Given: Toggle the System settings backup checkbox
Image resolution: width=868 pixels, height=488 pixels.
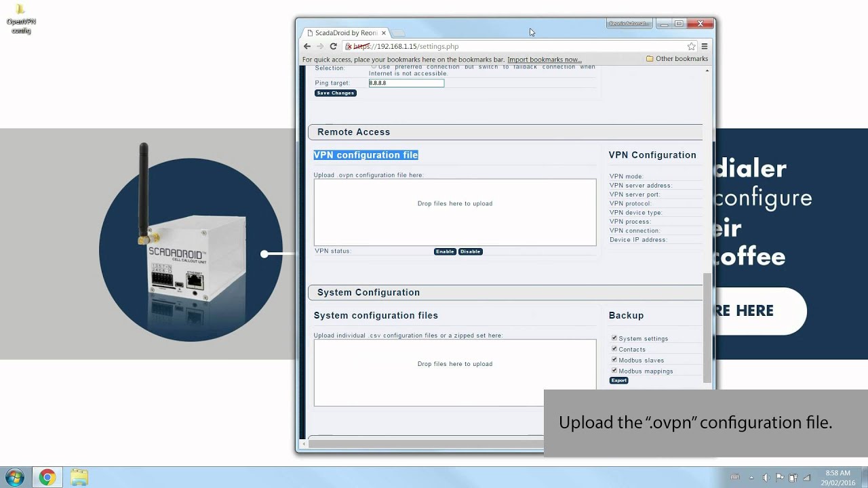Looking at the screenshot, I should click(614, 338).
